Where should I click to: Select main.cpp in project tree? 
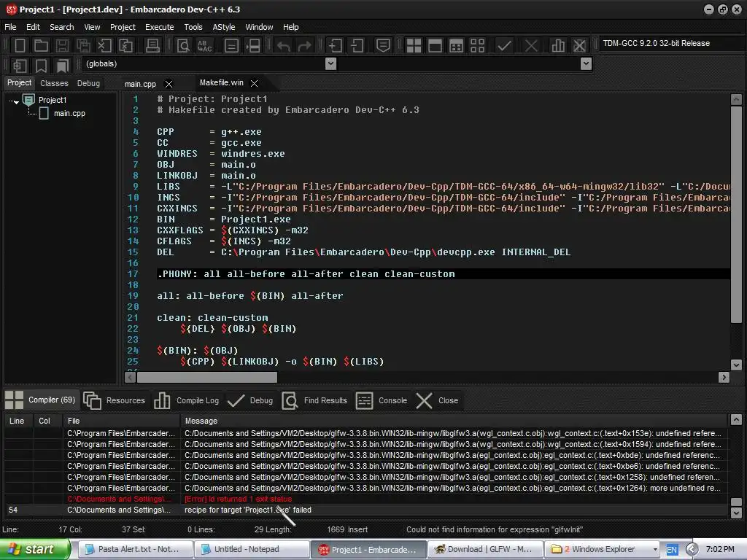69,113
